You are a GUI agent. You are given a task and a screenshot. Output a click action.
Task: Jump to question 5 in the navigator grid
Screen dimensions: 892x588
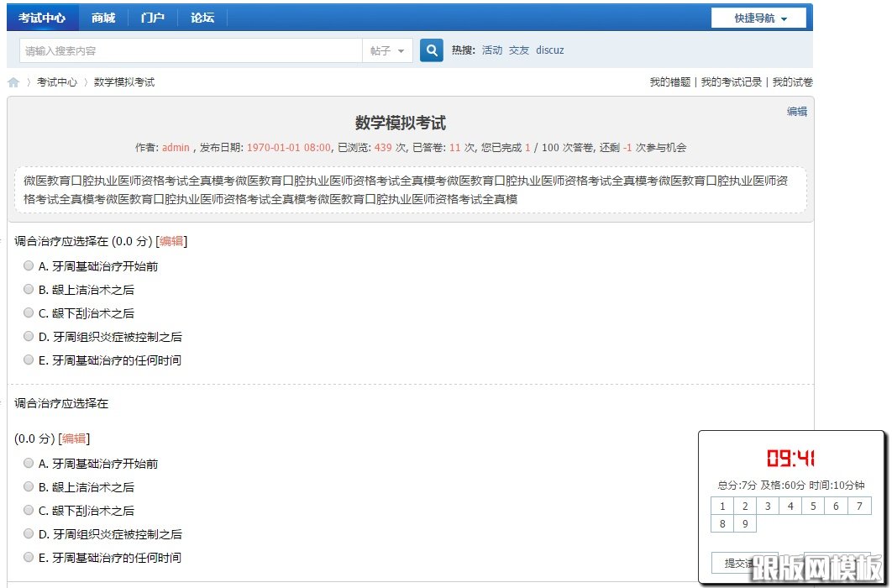[x=812, y=506]
